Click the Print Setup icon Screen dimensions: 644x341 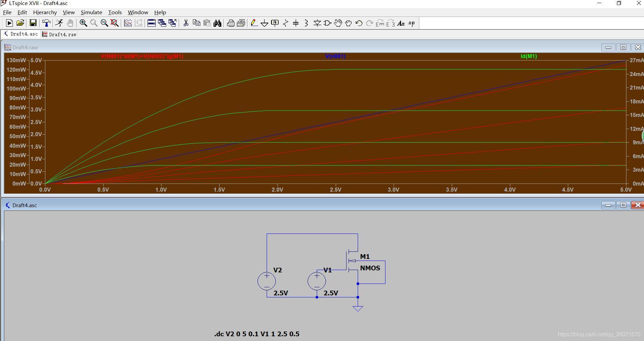[230, 23]
